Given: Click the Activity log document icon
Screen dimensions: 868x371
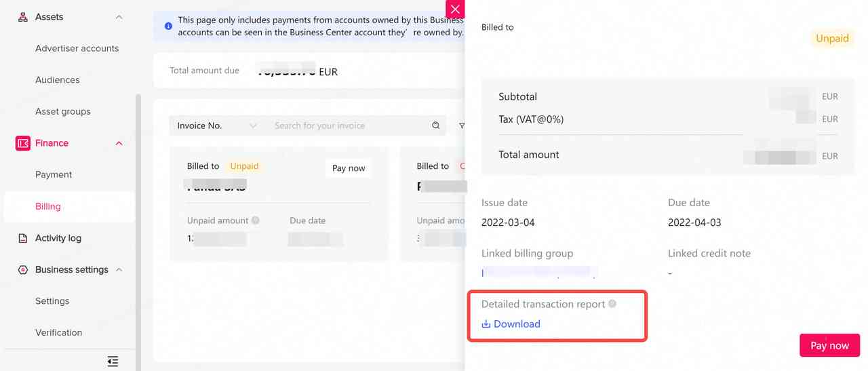Looking at the screenshot, I should [22, 238].
